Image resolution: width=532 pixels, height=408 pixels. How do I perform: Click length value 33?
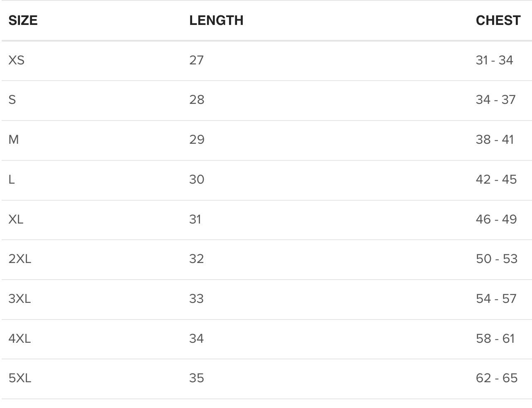196,299
